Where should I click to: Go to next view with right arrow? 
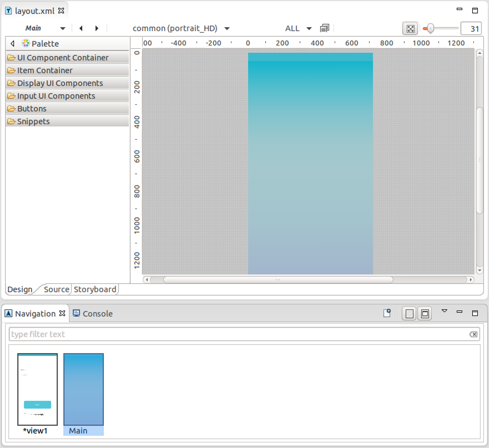click(97, 29)
